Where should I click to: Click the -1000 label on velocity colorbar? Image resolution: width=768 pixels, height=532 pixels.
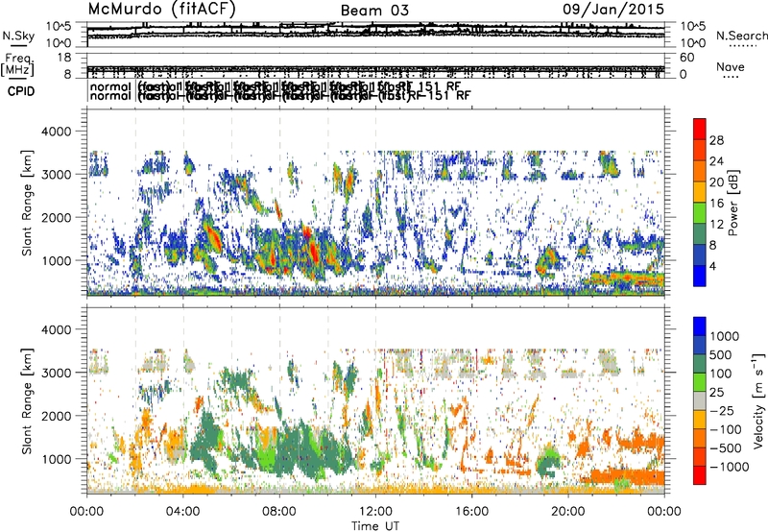(x=729, y=467)
